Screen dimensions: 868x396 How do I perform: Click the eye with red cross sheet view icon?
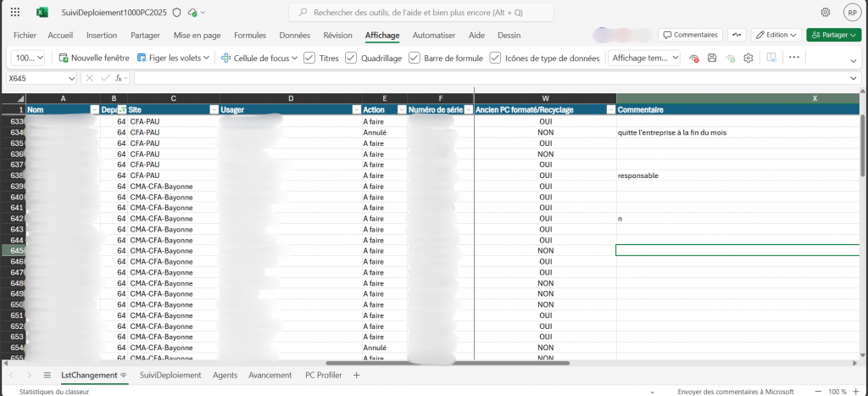(693, 59)
